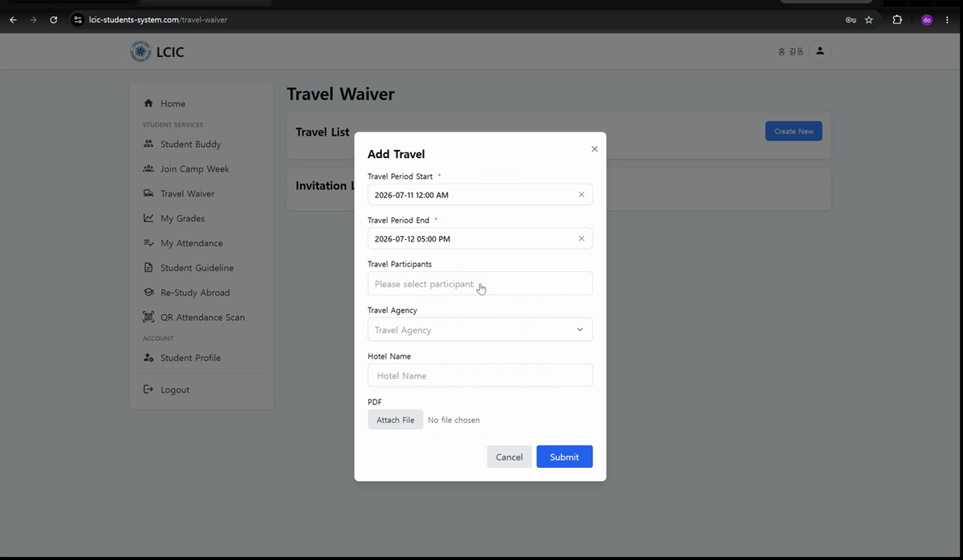Open site information icon in address bar
Image resolution: width=963 pixels, height=560 pixels.
pos(78,20)
